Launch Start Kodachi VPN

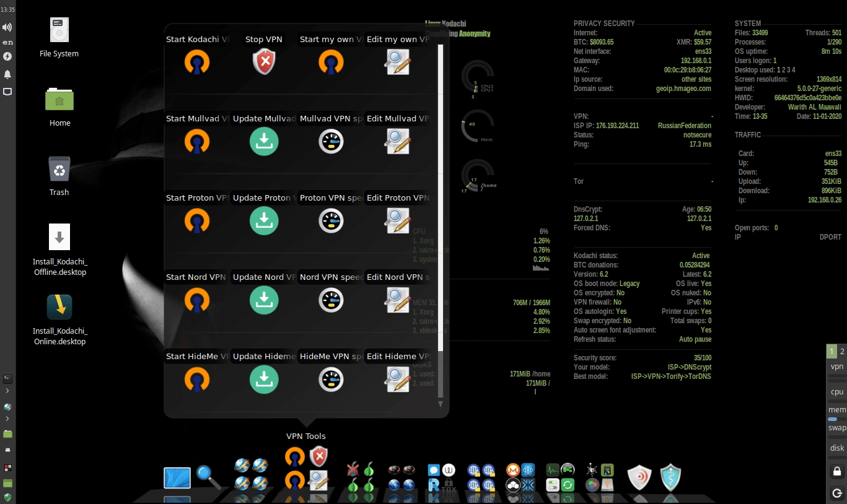pos(197,62)
